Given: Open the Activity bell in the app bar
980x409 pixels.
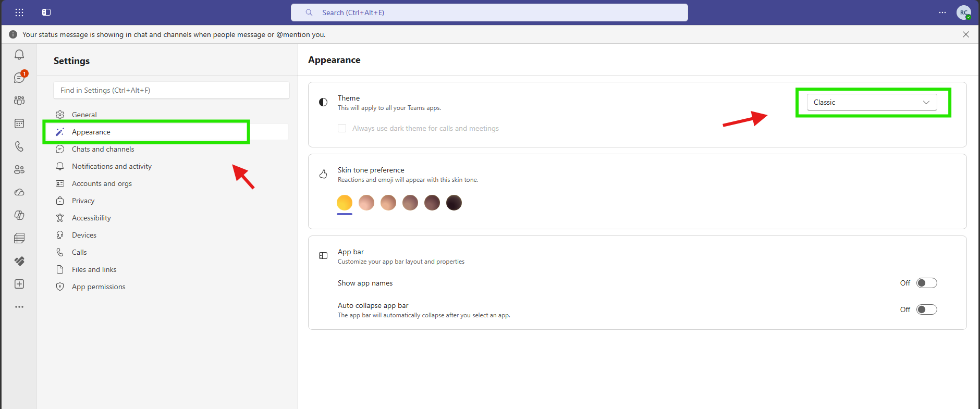Looking at the screenshot, I should pos(19,55).
